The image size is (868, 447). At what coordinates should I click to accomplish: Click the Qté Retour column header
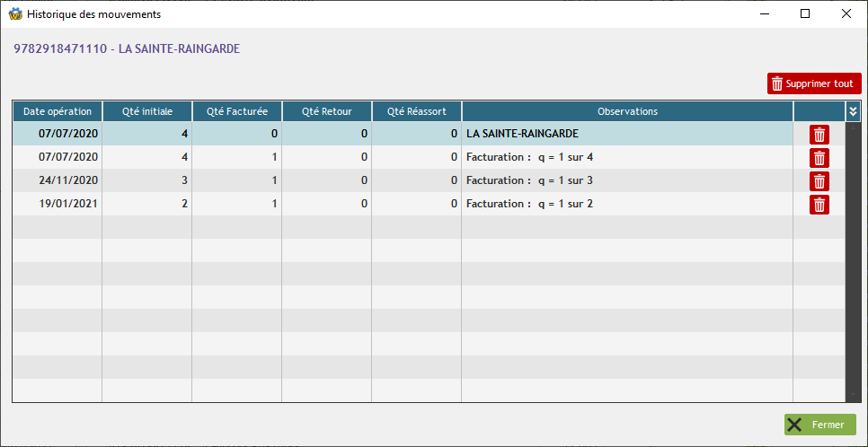coord(326,111)
